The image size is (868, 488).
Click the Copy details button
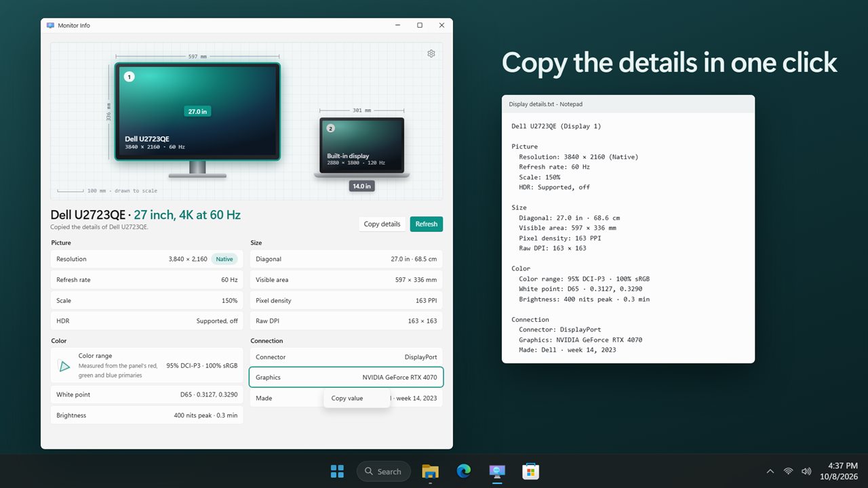point(382,224)
